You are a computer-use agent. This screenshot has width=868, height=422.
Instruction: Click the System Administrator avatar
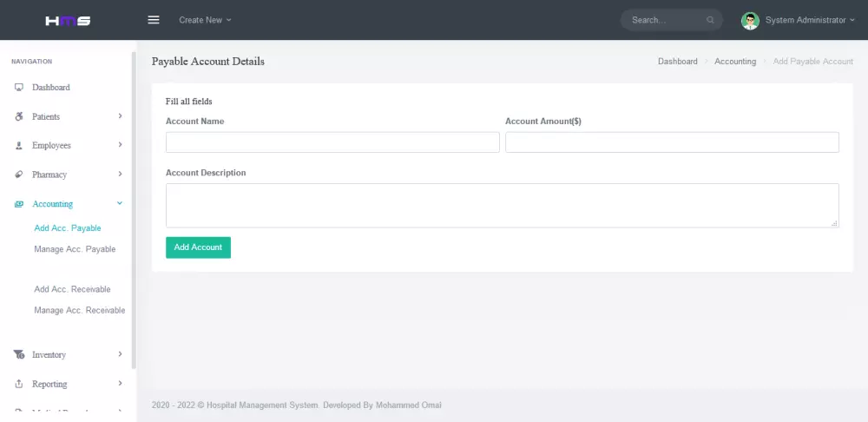750,21
